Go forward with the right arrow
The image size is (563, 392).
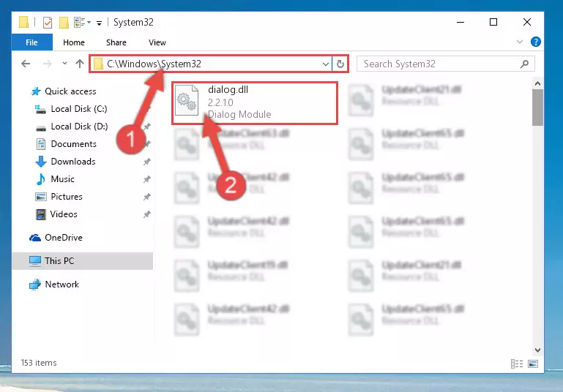coord(47,64)
